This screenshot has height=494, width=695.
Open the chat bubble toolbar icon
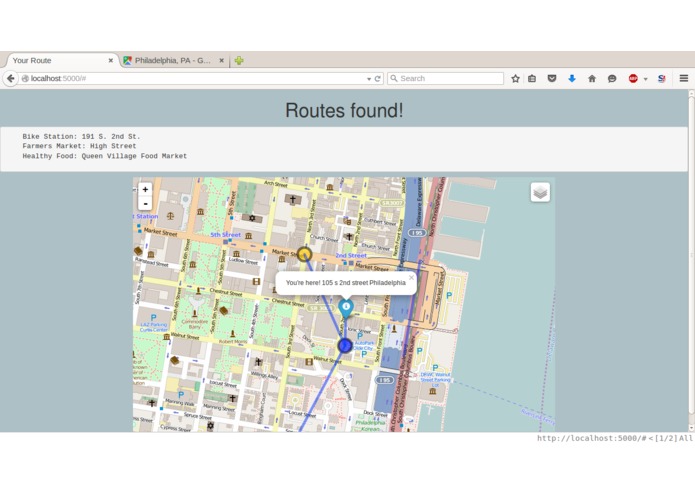612,78
